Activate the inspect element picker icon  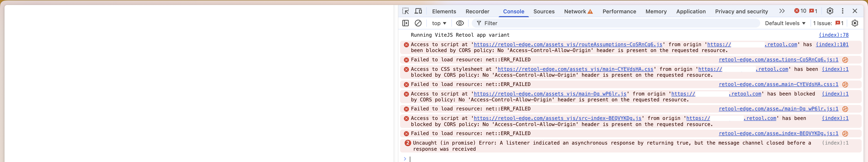point(405,11)
